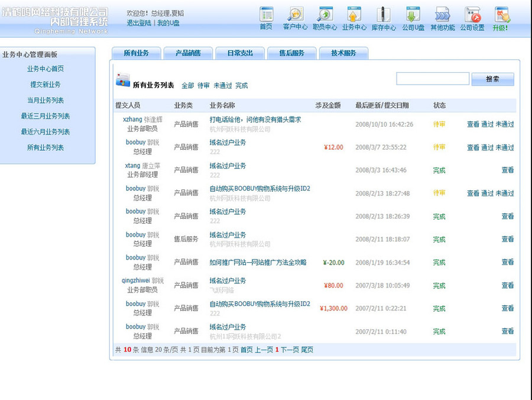532x400 pixels.
Task: Click submitter xzhang 张逢辉
Action: coord(142,120)
